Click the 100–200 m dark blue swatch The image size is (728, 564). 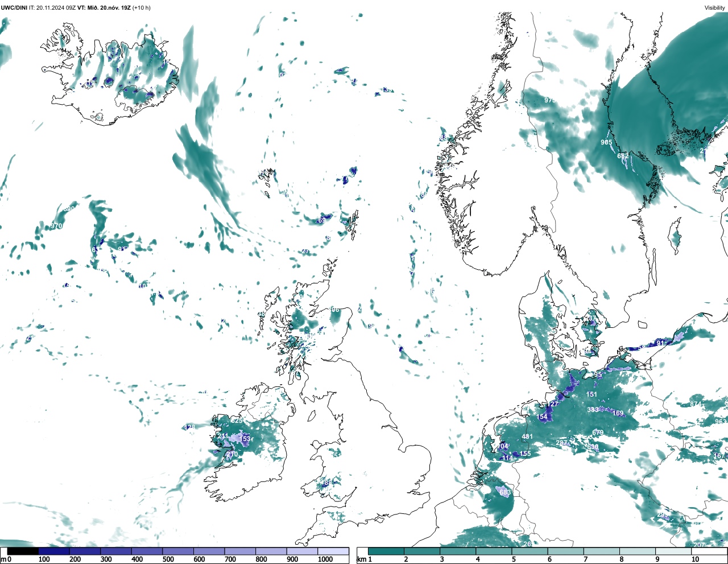pyautogui.click(x=54, y=551)
